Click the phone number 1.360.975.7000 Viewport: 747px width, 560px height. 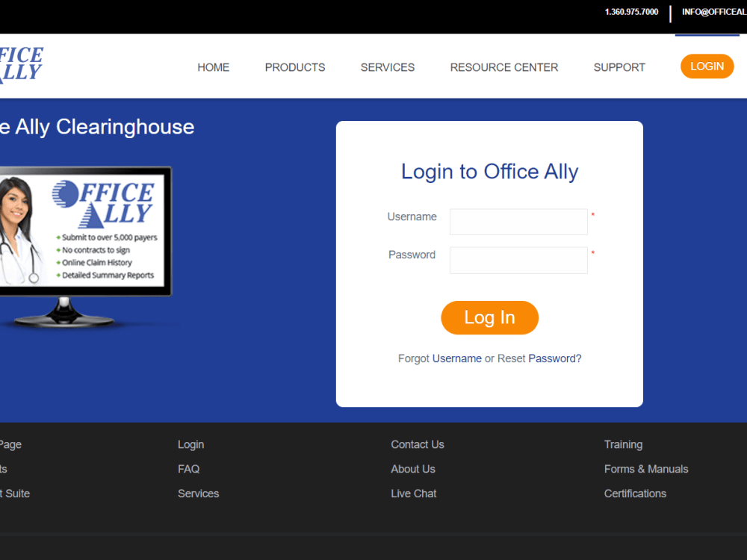[631, 12]
